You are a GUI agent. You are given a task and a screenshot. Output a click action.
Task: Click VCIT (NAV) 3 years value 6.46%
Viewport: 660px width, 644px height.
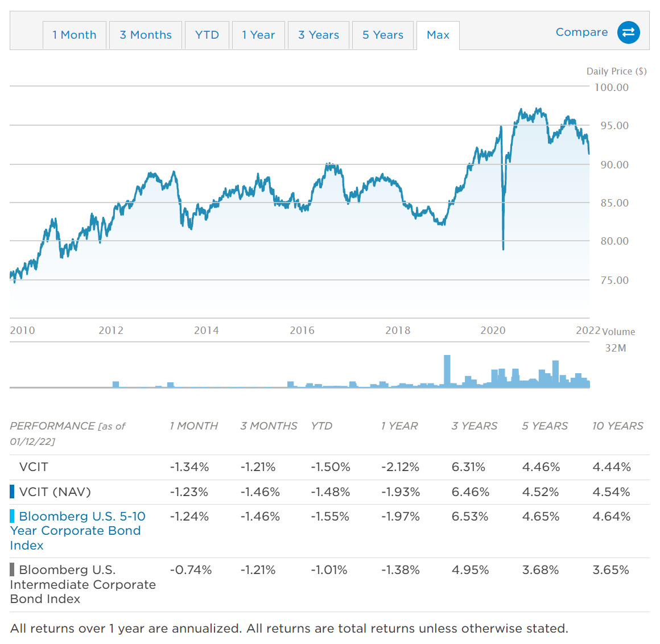(x=470, y=492)
